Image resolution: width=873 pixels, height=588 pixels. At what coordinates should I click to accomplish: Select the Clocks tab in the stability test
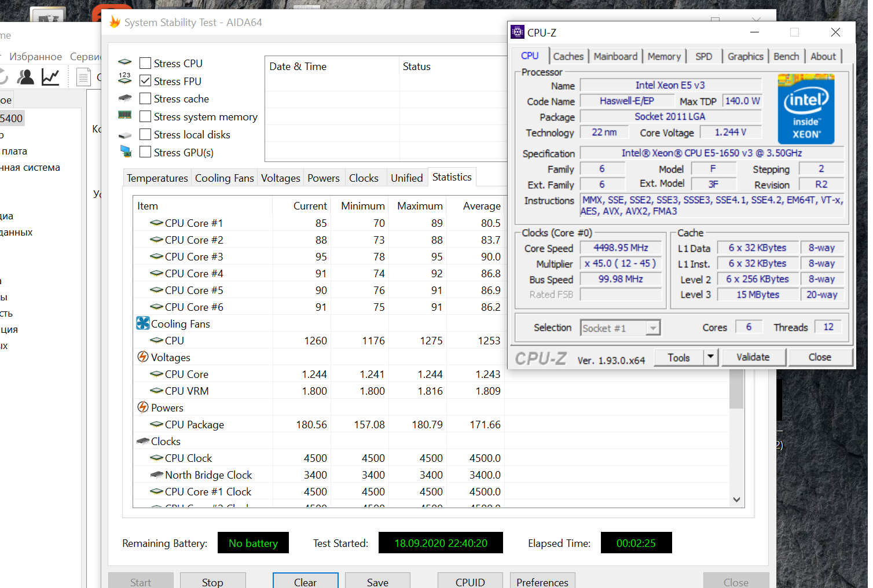coord(364,178)
